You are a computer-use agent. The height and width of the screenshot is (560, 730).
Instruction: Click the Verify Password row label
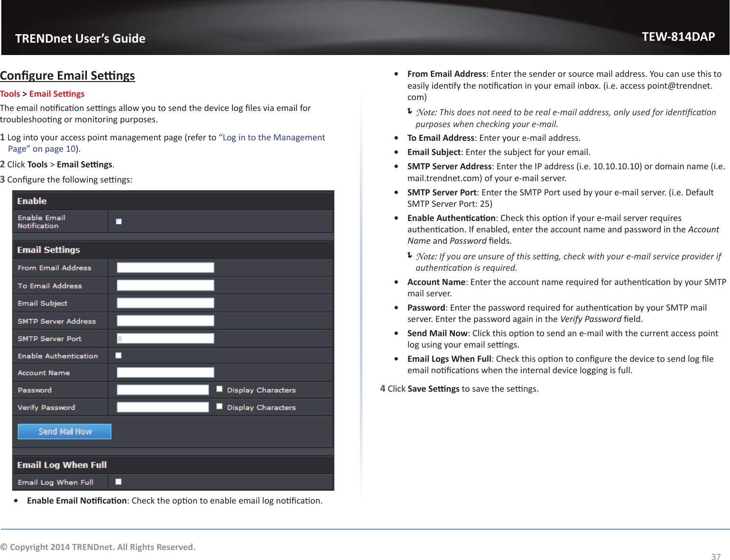46,407
